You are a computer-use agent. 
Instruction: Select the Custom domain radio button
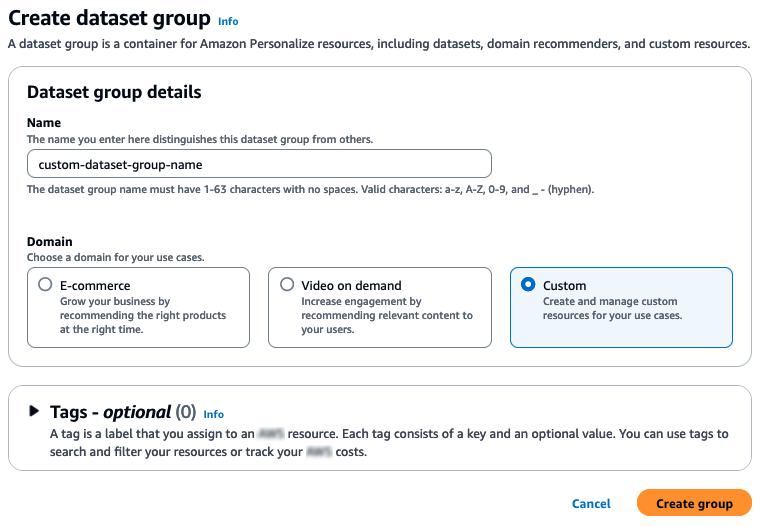[528, 285]
